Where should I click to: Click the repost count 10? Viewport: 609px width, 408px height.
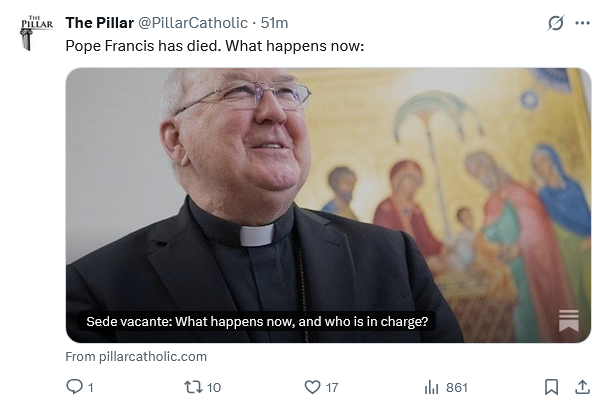point(214,387)
